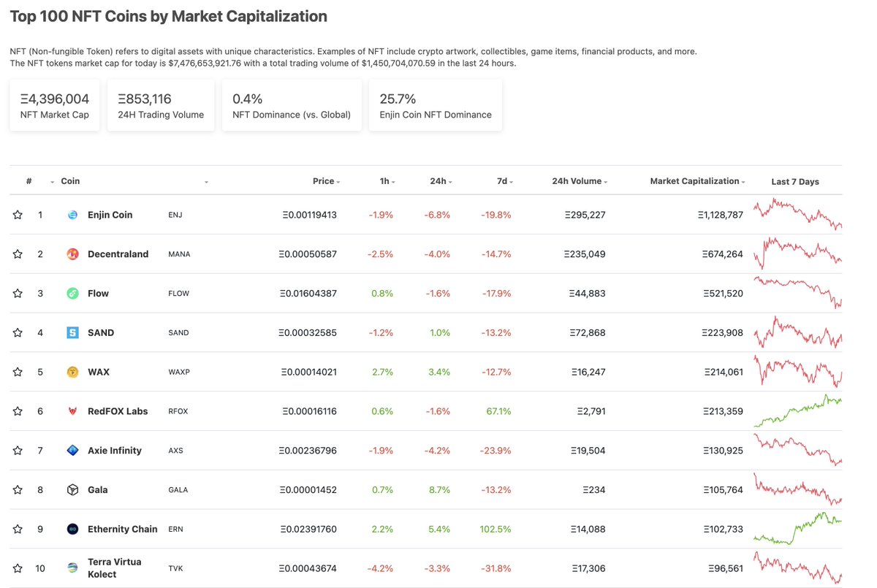Viewport: 877px width, 588px height.
Task: Click the TVK ticker symbol
Action: [175, 568]
